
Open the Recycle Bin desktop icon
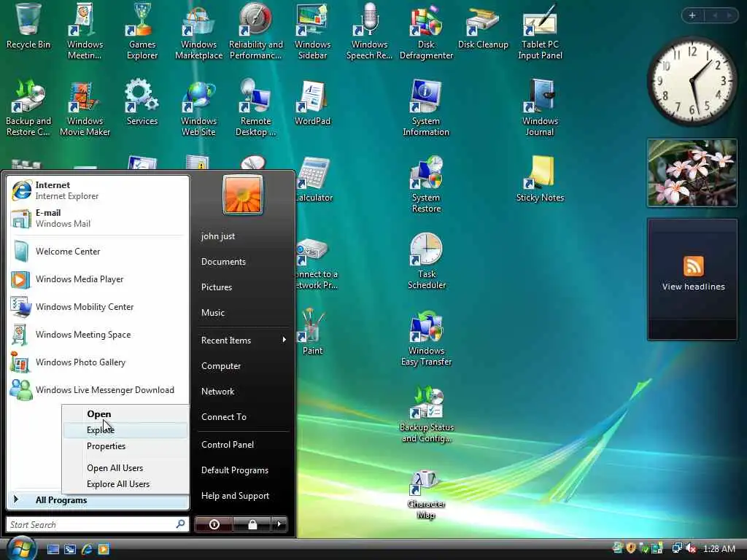28,26
